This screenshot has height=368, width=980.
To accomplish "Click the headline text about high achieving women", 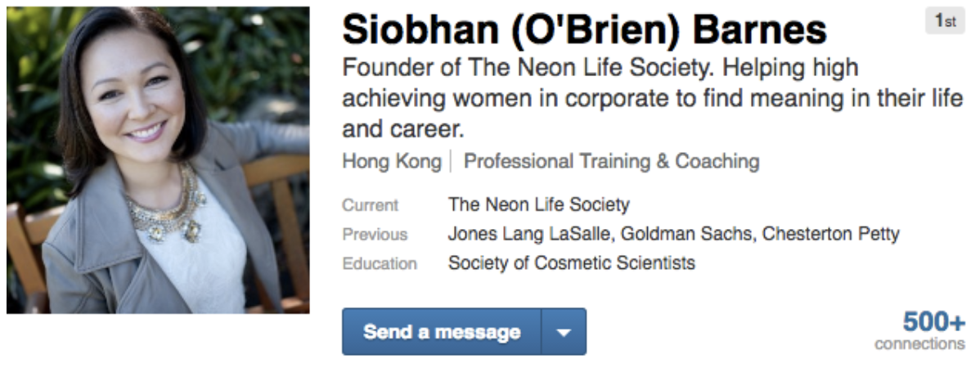I will pyautogui.click(x=652, y=99).
